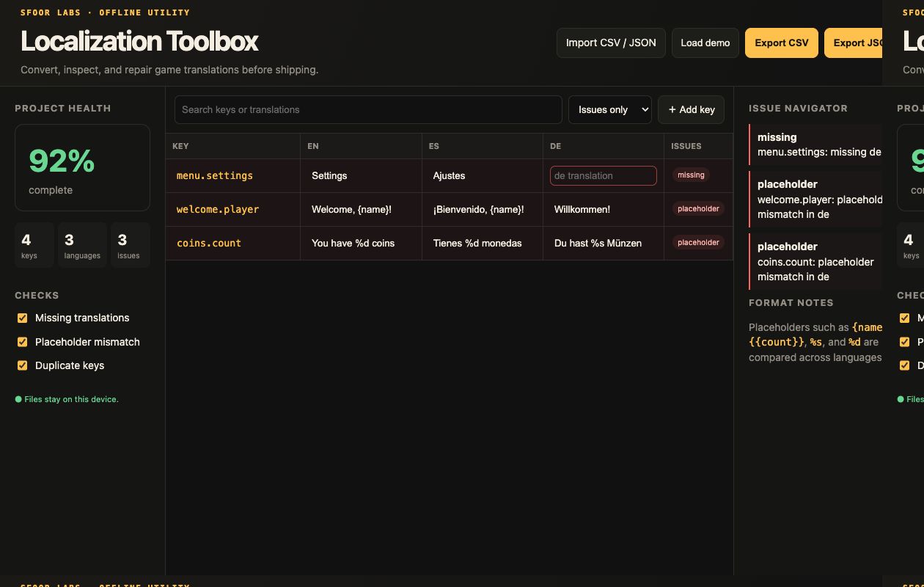Click the Localization Toolbox title

[139, 41]
